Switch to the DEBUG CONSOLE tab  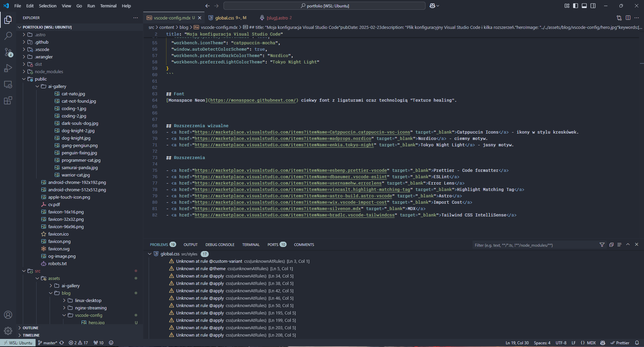pos(220,245)
